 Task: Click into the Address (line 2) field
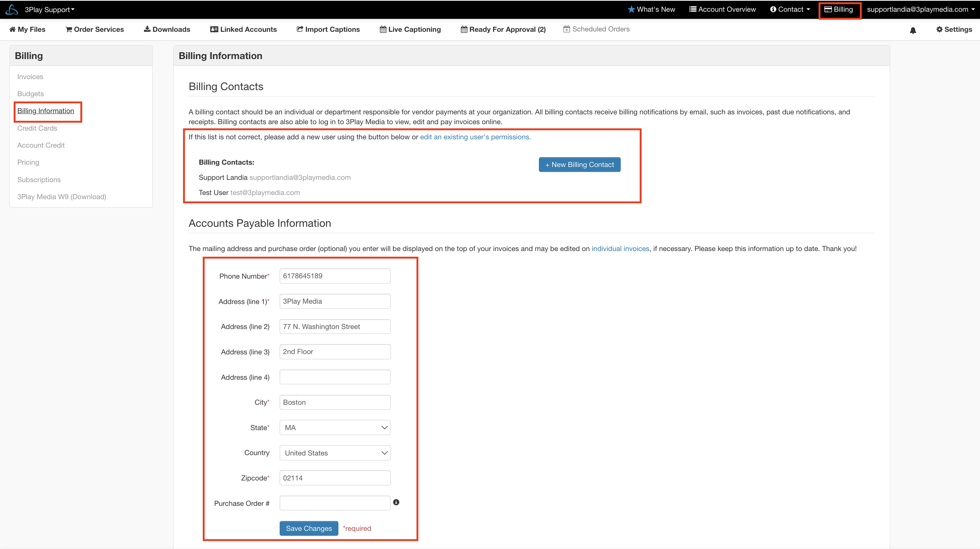[335, 327]
